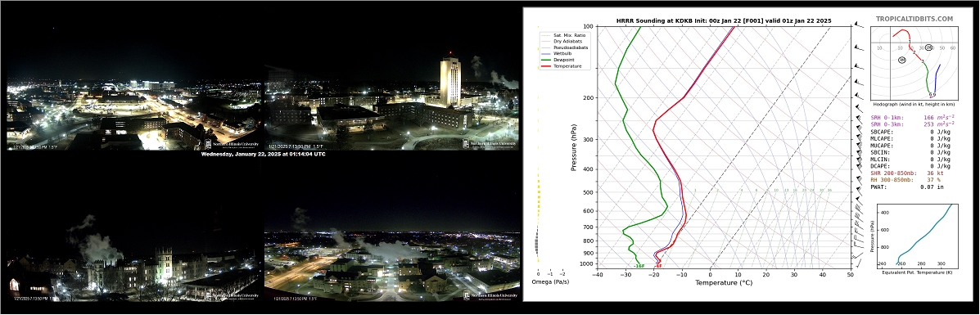Open the top-left city lights webcam view
This screenshot has height=315, width=980.
pyautogui.click(x=133, y=107)
